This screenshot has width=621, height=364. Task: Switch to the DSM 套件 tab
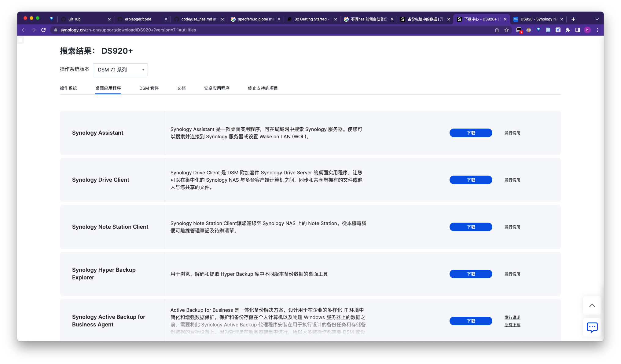[149, 88]
